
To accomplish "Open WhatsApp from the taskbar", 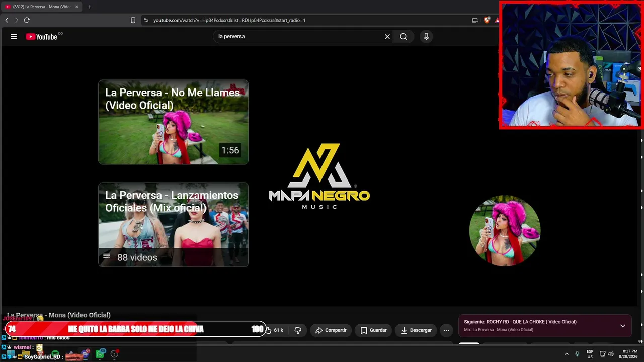I will (100, 354).
